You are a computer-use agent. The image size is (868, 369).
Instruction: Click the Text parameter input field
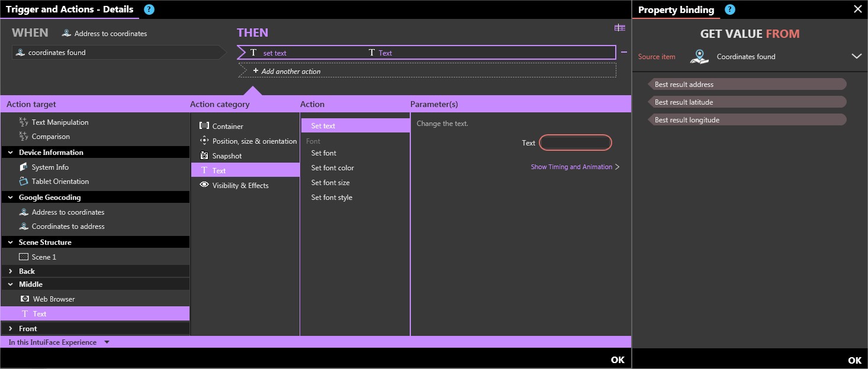click(x=575, y=143)
